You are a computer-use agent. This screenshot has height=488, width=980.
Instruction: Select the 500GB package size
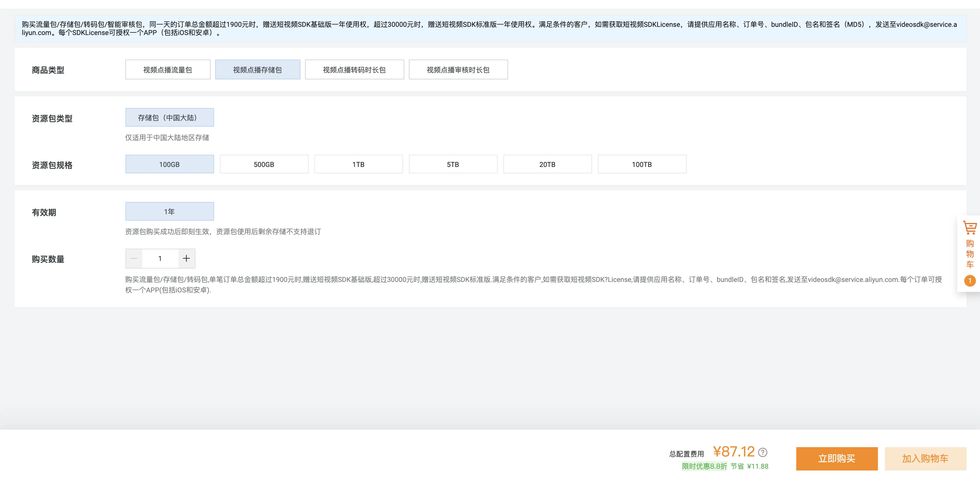[264, 164]
